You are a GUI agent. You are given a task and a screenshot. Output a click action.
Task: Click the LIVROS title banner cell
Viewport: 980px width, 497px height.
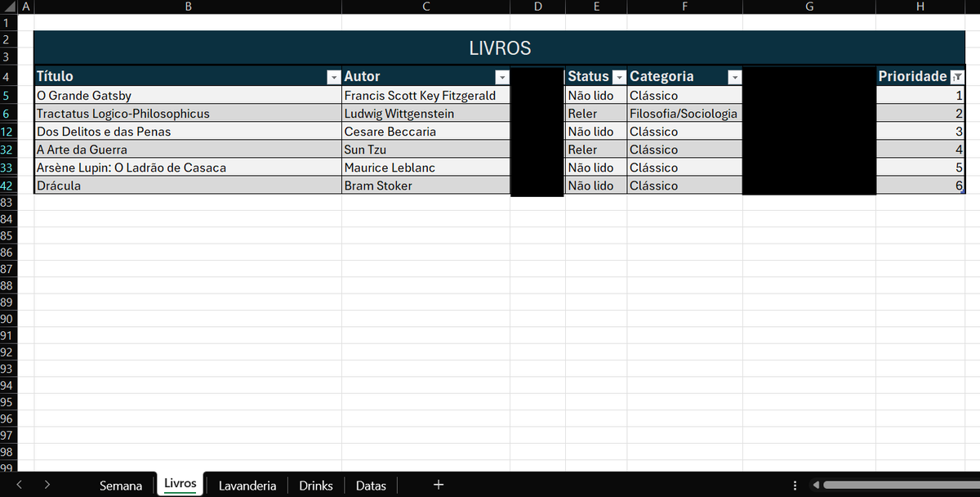pos(500,48)
